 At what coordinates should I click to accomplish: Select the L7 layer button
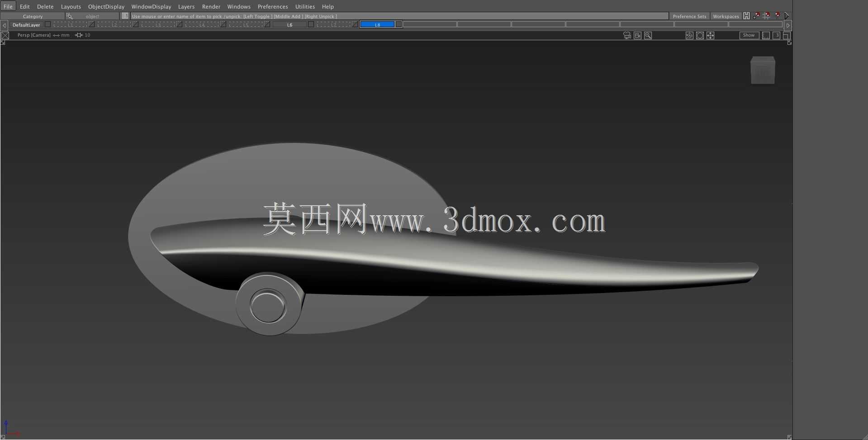click(333, 25)
